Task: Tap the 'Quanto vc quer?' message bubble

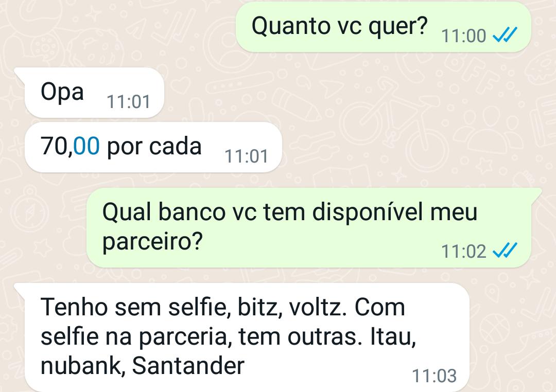Action: [x=384, y=27]
